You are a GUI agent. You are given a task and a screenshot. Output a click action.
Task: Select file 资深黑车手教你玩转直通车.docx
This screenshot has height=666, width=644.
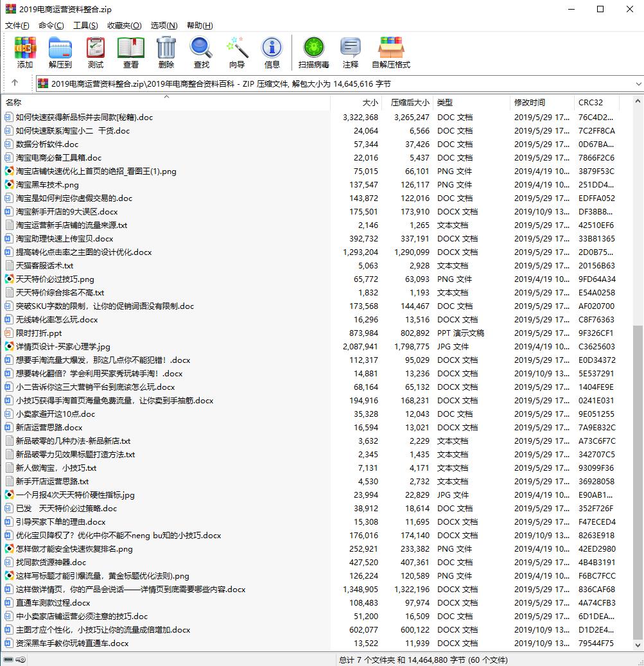(x=72, y=644)
